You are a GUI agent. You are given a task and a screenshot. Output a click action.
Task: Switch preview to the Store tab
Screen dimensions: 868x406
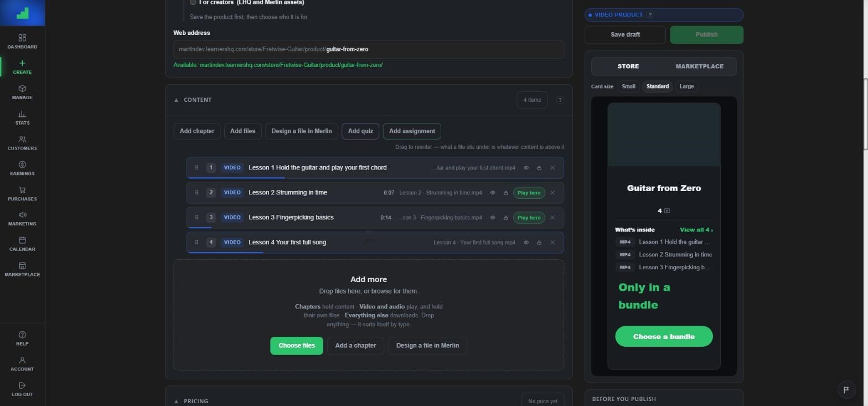(628, 66)
